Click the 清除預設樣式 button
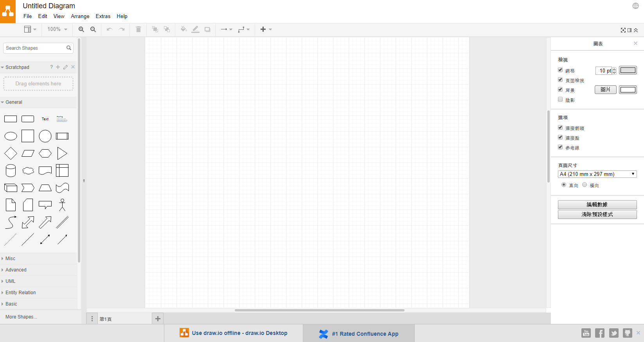The image size is (644, 342). 597,214
